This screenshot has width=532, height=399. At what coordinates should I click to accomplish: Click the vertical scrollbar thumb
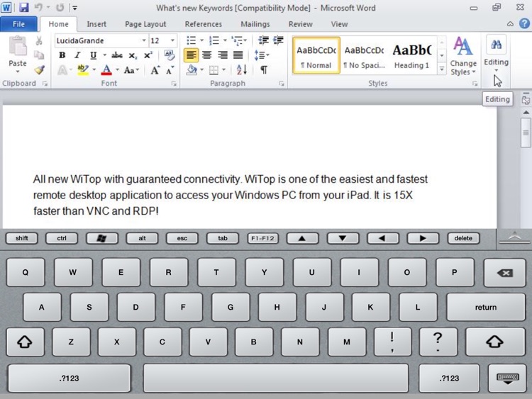(526, 133)
